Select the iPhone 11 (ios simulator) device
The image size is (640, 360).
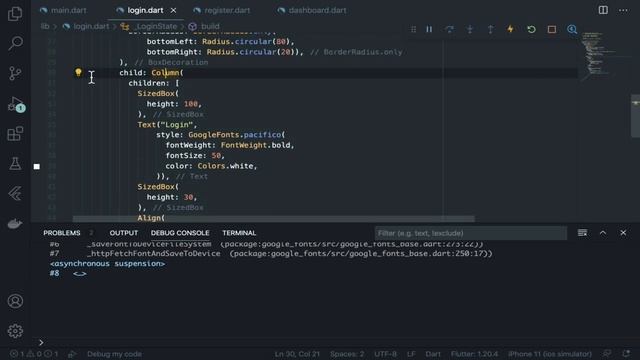point(550,354)
